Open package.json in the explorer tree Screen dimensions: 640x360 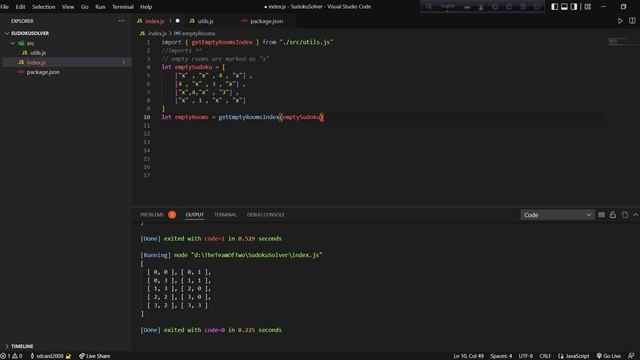[x=43, y=72]
